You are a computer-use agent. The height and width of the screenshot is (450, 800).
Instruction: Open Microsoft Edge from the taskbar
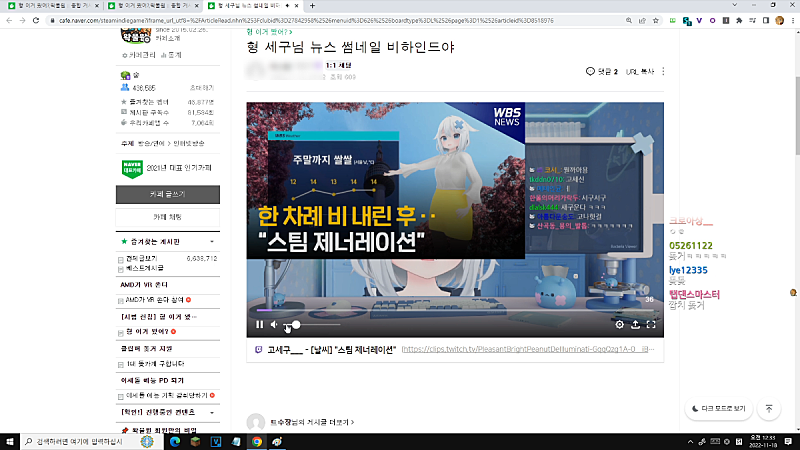[x=175, y=442]
